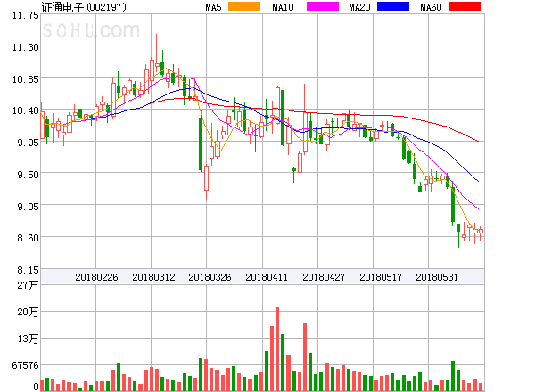The image size is (535, 392).
Task: Select the MA5 legend label
Action: (x=213, y=7)
